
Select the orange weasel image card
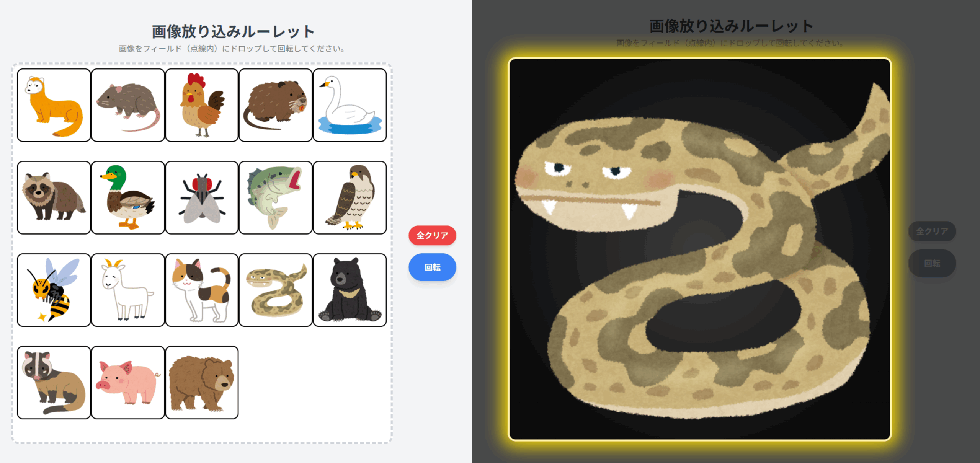54,105
